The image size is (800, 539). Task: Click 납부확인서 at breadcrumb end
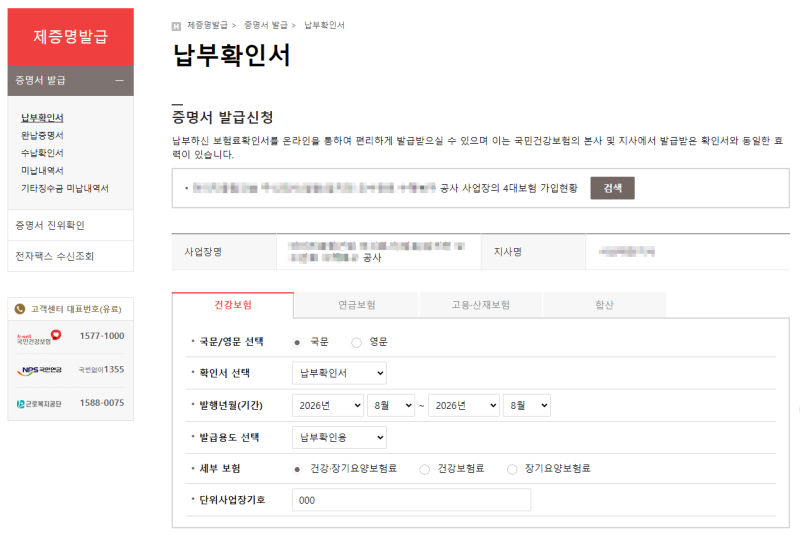324,25
